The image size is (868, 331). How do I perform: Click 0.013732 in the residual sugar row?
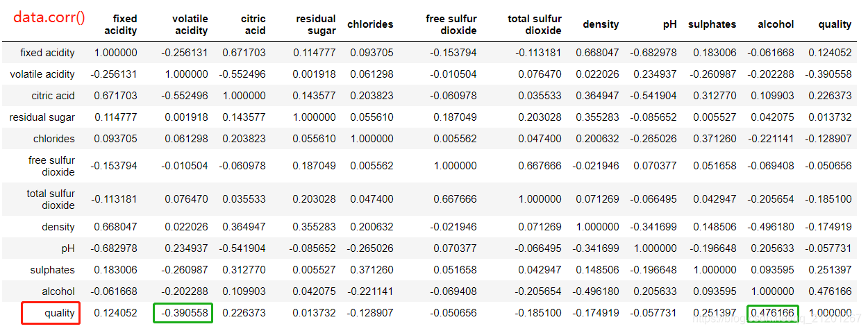[830, 117]
